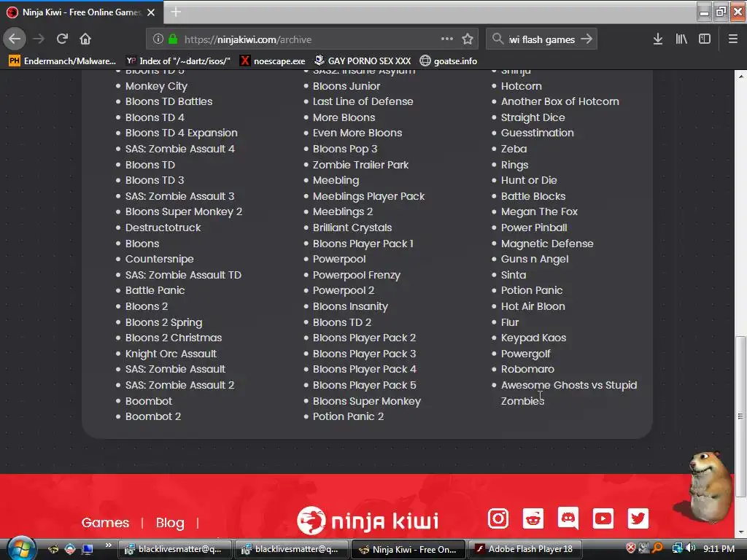Click the search box with flash games

click(x=542, y=39)
